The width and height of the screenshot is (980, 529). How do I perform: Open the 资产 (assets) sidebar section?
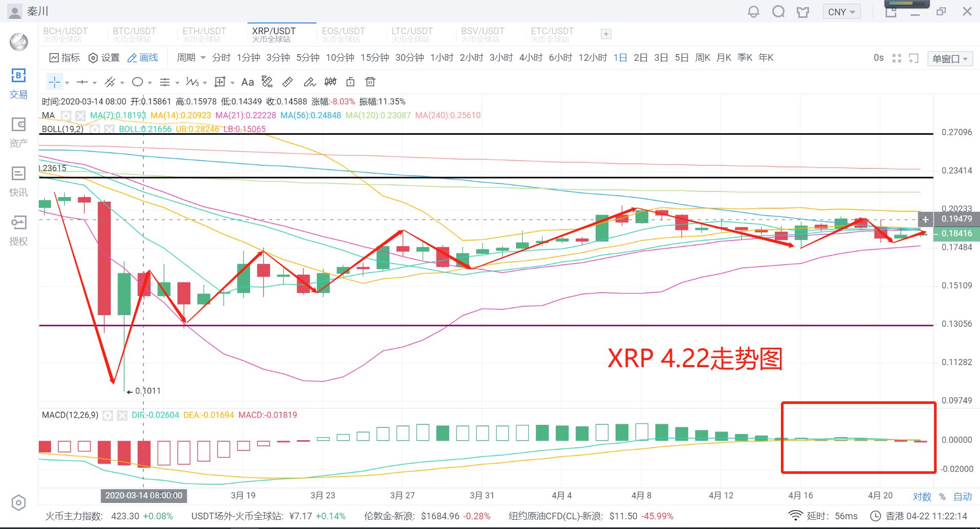(x=18, y=133)
